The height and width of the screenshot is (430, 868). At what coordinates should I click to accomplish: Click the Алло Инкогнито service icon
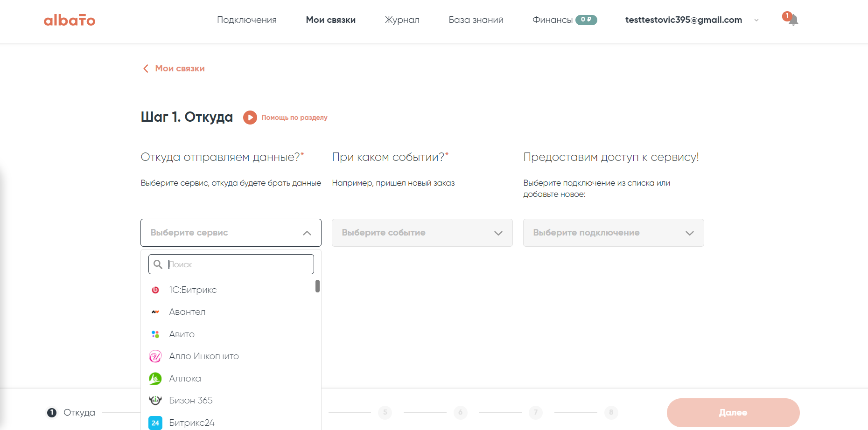[x=155, y=356]
